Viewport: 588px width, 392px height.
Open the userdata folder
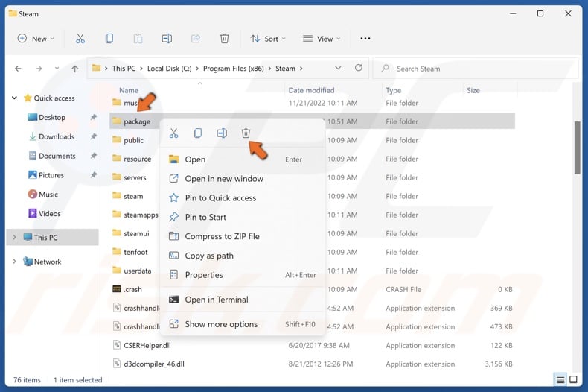(x=132, y=271)
